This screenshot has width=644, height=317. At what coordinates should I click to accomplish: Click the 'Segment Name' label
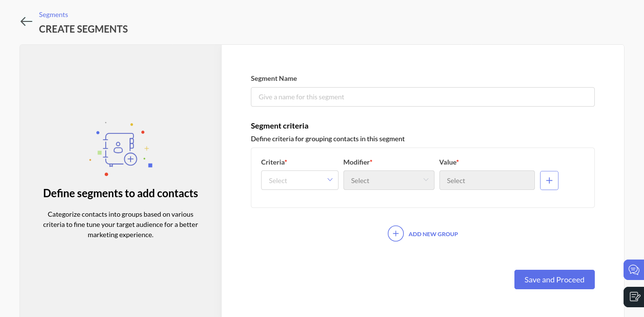coord(274,78)
